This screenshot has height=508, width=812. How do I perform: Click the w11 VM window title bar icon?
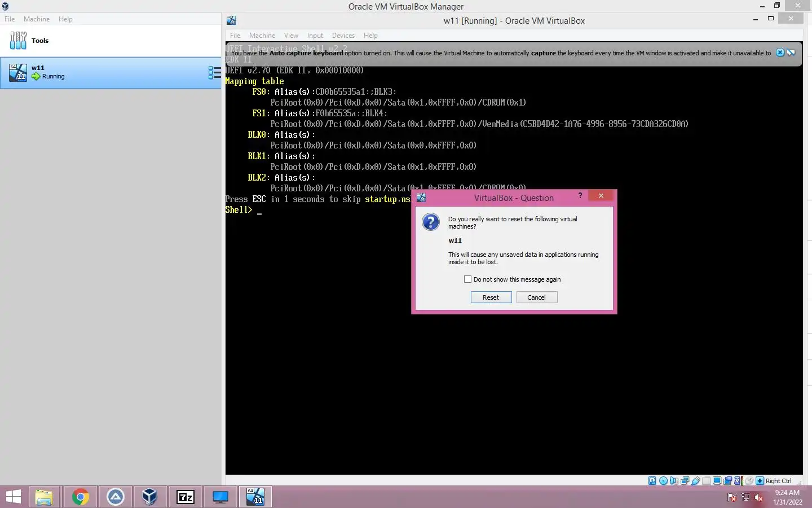tap(231, 20)
